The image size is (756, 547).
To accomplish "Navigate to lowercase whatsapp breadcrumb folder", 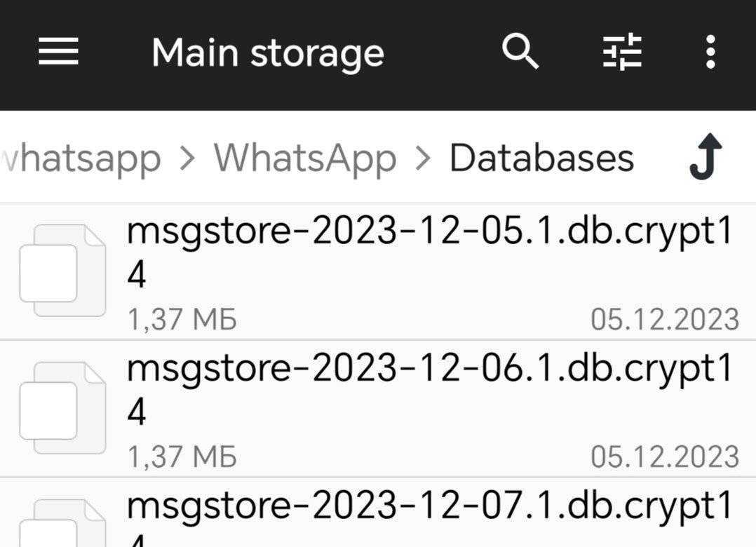I will 81,158.
